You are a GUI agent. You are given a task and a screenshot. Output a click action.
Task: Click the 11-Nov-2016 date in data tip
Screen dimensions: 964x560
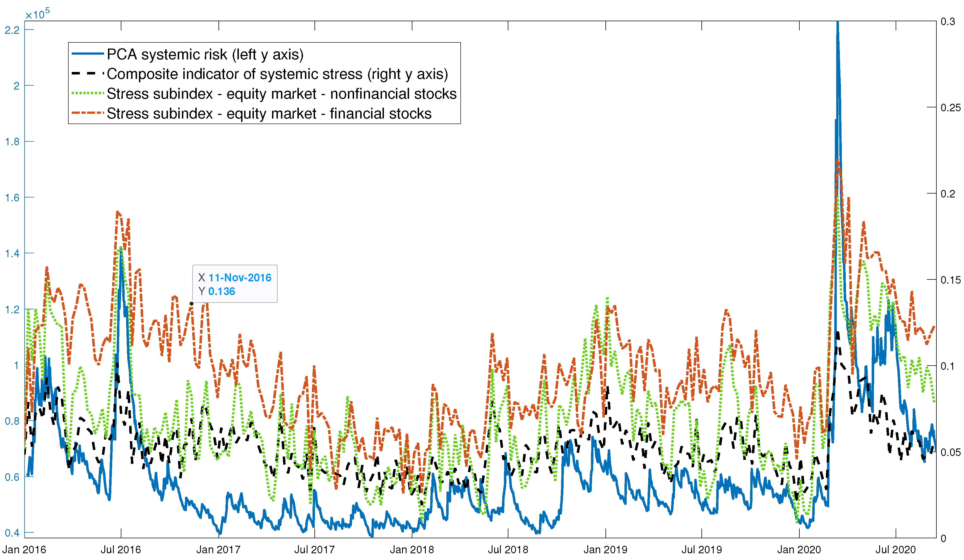(x=240, y=277)
